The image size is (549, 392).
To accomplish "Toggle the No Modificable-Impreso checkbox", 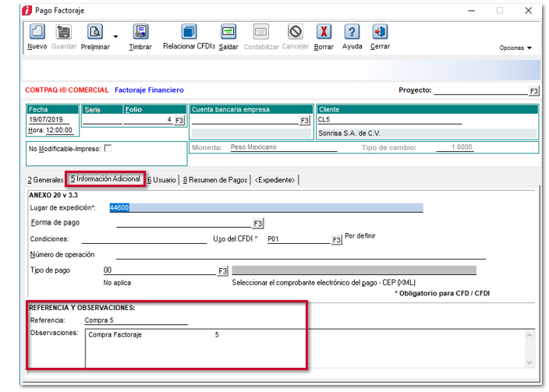I will tap(108, 148).
